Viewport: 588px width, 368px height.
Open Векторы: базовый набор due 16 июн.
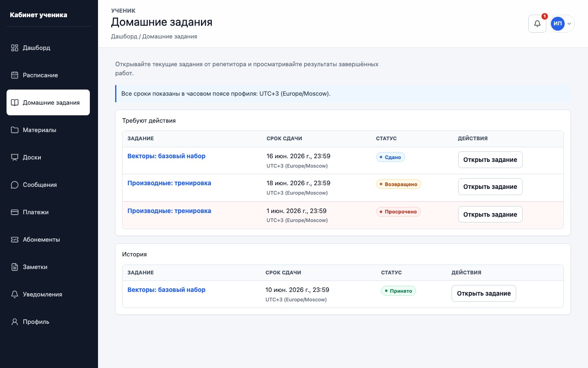pos(166,156)
